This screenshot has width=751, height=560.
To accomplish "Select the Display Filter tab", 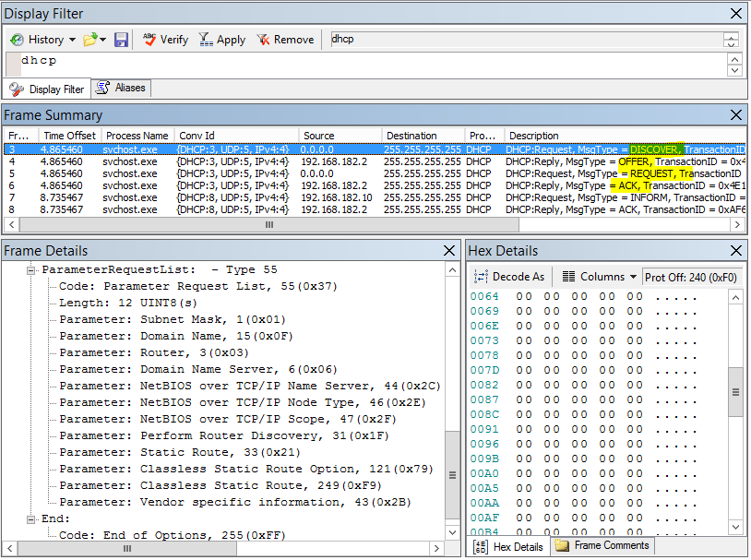I will point(47,89).
